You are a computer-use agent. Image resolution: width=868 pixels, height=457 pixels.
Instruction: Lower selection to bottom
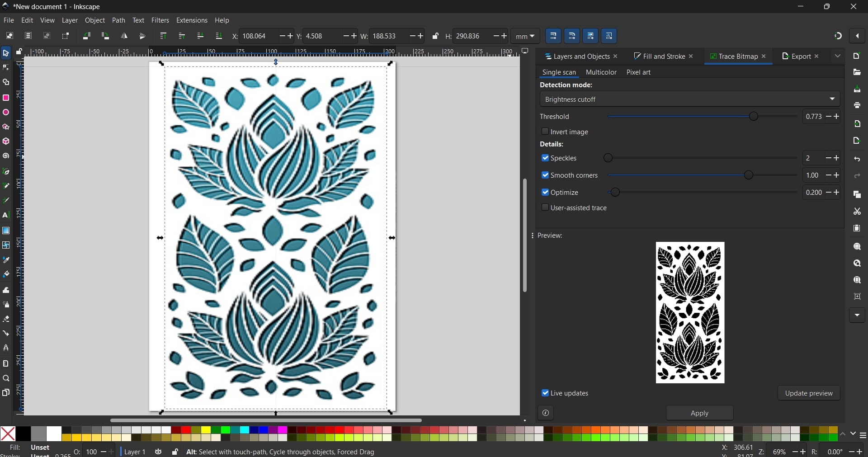(x=219, y=36)
